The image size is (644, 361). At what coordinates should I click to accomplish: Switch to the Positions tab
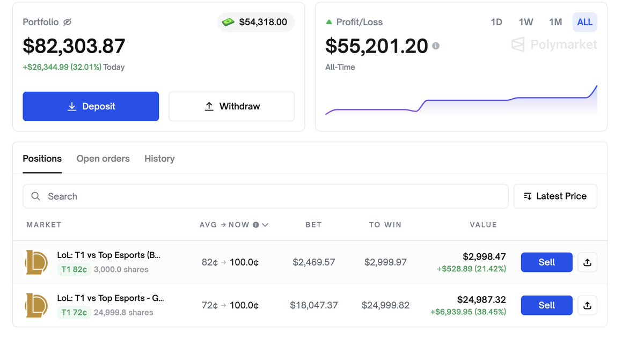[x=42, y=159]
